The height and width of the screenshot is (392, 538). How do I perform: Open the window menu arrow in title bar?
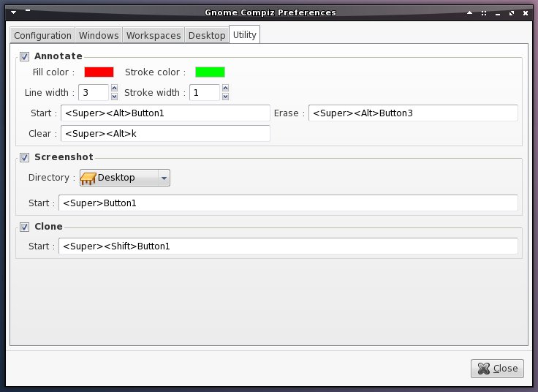(14, 12)
